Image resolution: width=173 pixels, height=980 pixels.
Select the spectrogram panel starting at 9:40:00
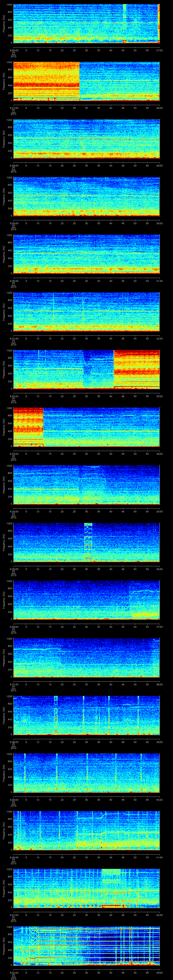coord(87,831)
